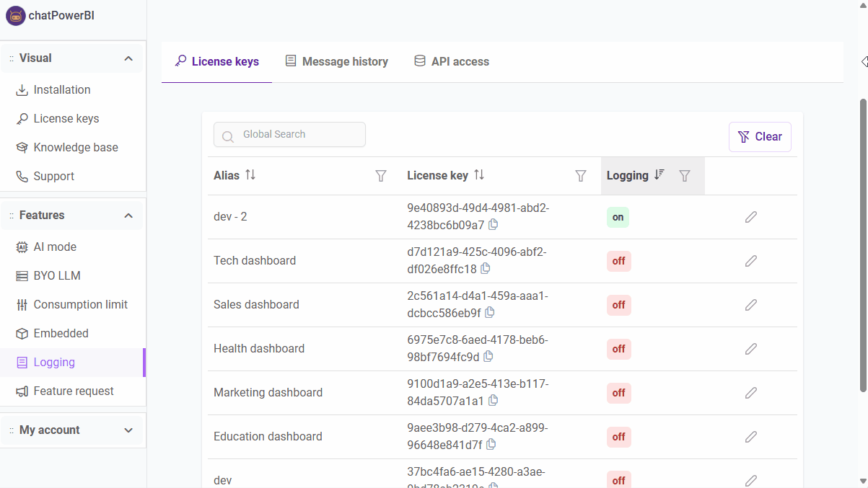Open Support in the sidebar

[x=72, y=177]
